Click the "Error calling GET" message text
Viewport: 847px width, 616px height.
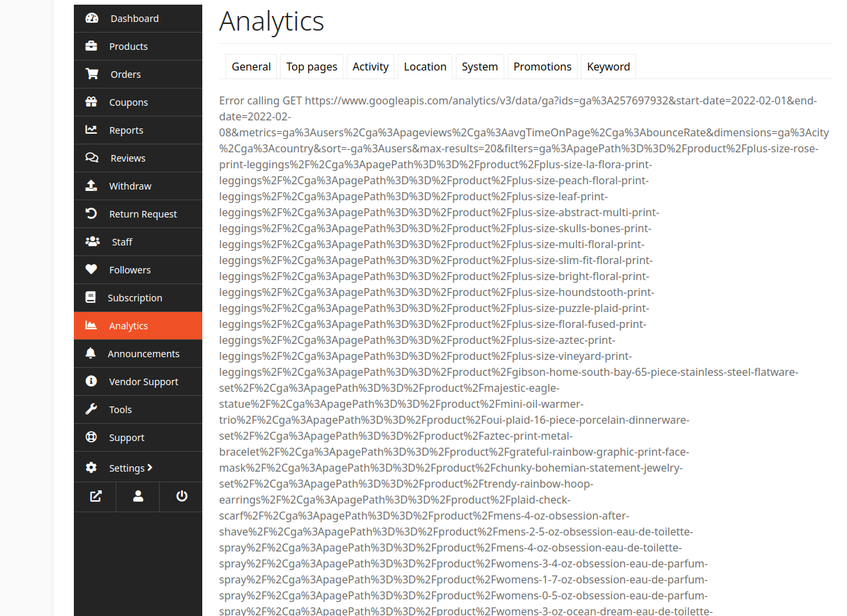point(260,101)
